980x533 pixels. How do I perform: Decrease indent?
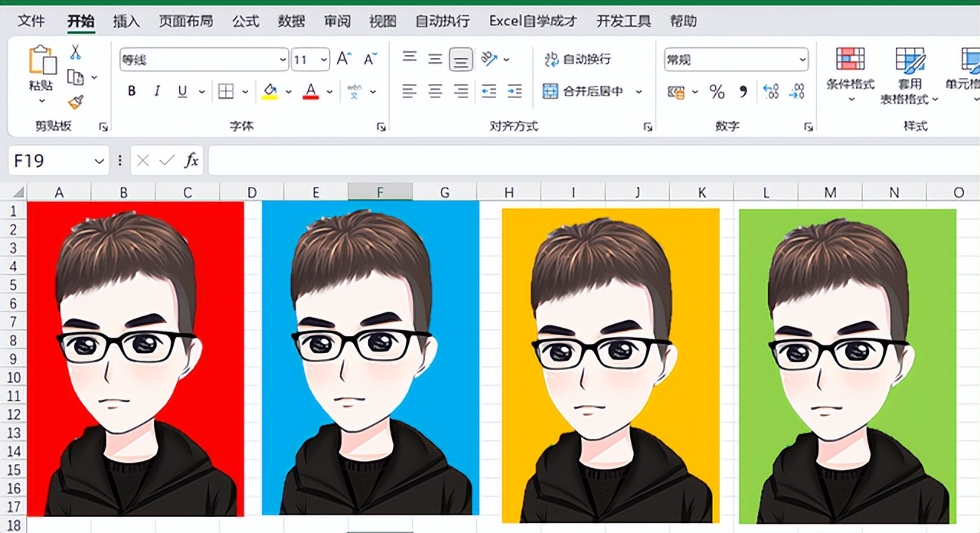[489, 92]
